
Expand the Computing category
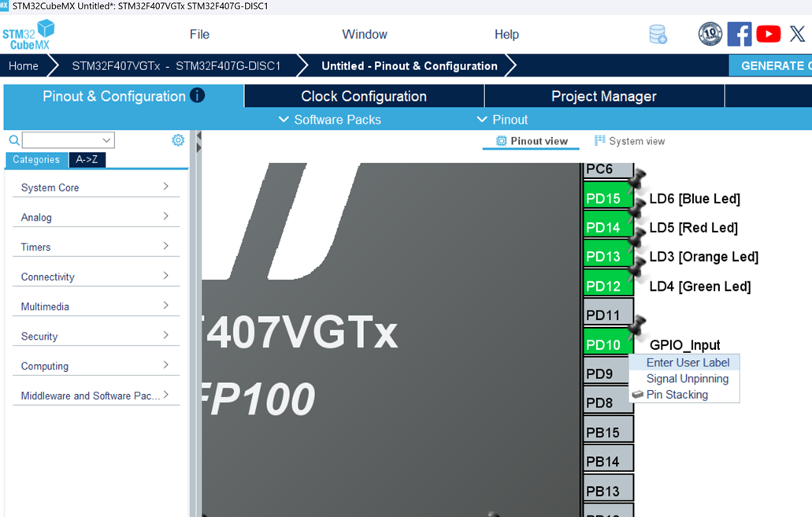point(96,365)
